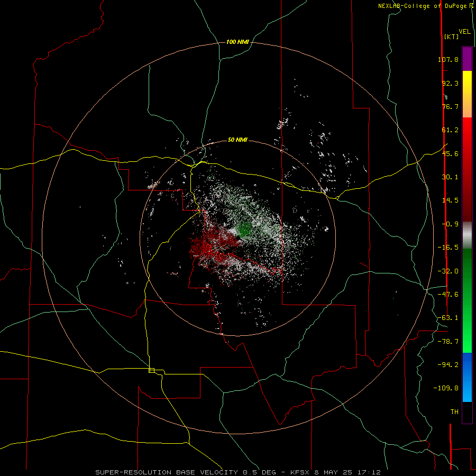Viewport: 476px width, 476px height.
Task: Select the 30.1 legend value
Action: [450, 177]
